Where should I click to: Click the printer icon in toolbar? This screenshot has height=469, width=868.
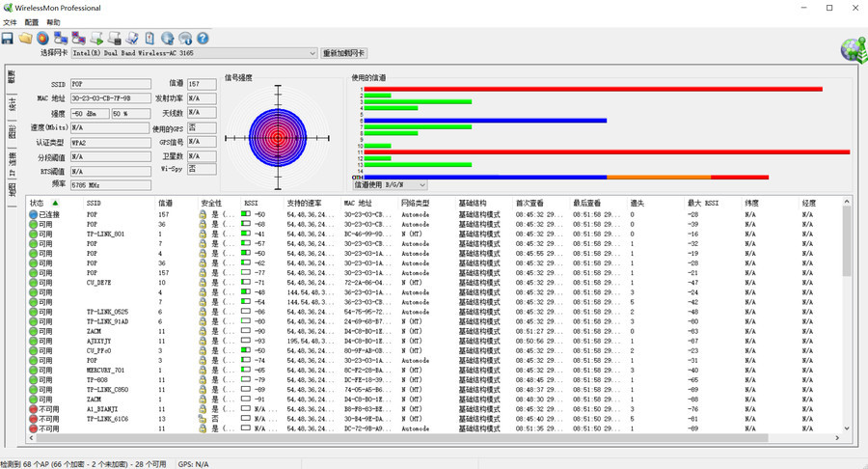(114, 39)
